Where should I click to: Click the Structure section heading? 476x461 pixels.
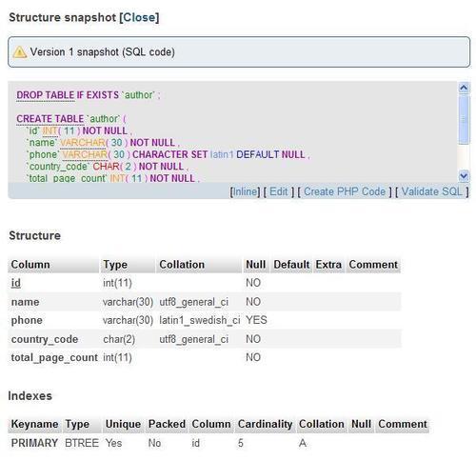tap(34, 235)
